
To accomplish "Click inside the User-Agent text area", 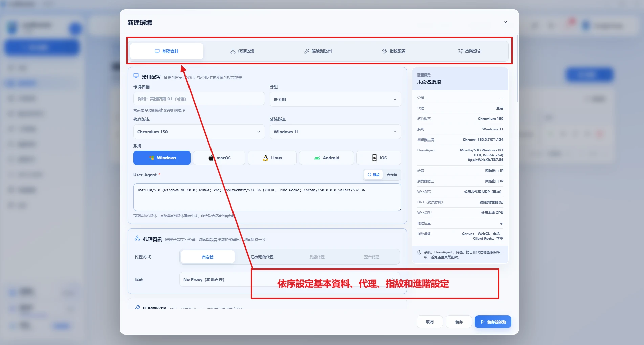I will click(267, 197).
